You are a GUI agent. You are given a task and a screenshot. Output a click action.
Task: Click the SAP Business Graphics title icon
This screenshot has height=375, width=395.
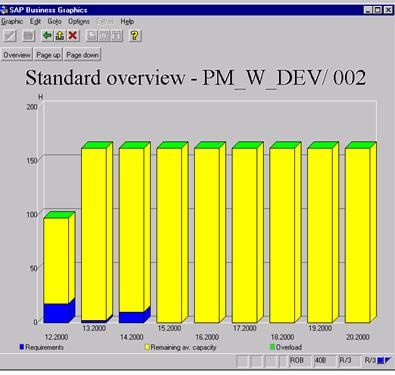point(4,10)
